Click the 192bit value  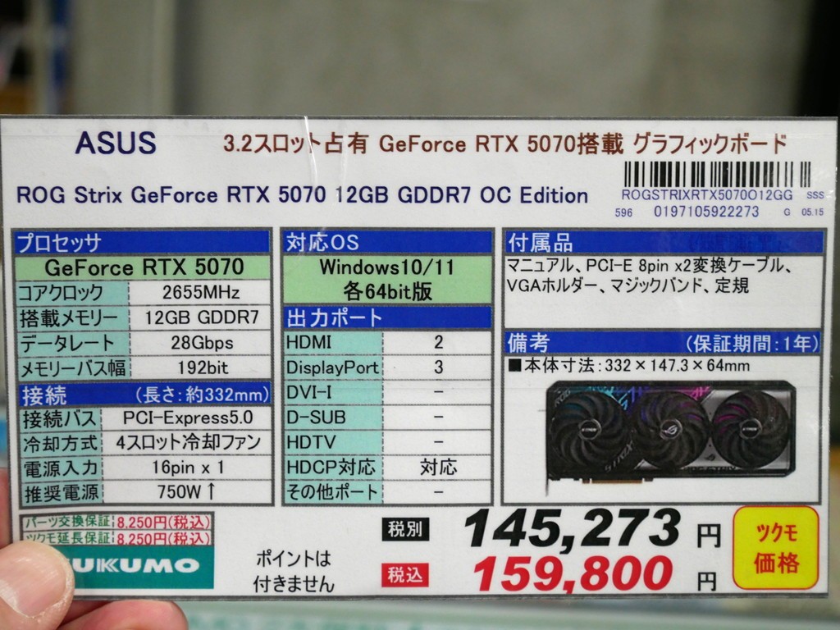coord(203,367)
